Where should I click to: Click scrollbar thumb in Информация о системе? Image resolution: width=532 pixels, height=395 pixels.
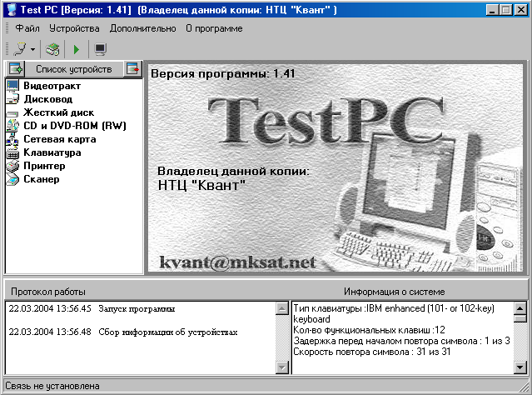point(520,319)
